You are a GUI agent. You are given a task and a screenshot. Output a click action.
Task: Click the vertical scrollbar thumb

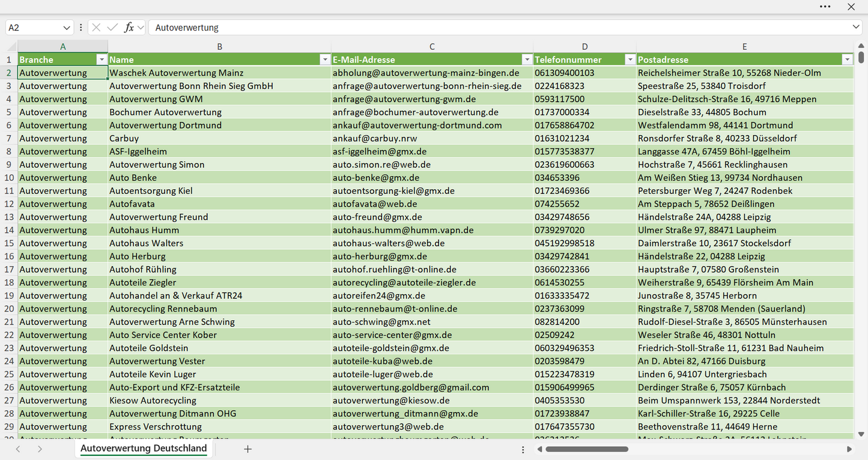point(861,57)
